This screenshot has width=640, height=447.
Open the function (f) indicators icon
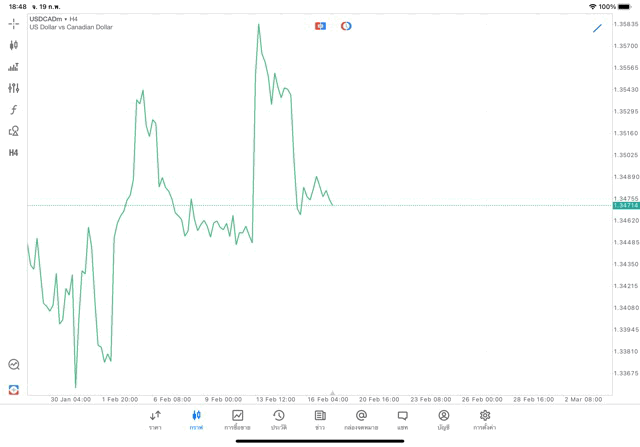click(14, 110)
